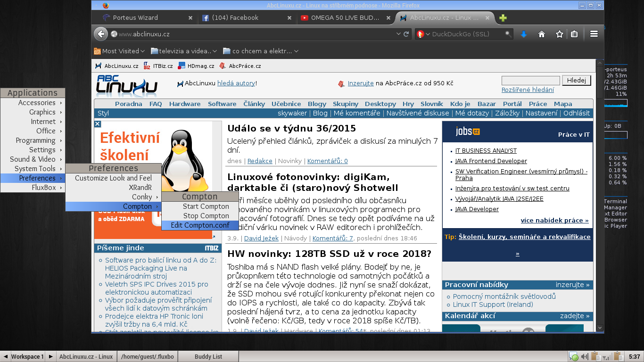Click the jobs.cz logo
Screen dimensions: 644x362
tap(467, 132)
